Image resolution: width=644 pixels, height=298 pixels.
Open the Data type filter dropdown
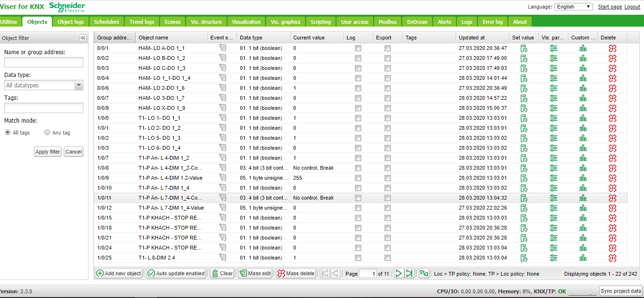(79, 85)
